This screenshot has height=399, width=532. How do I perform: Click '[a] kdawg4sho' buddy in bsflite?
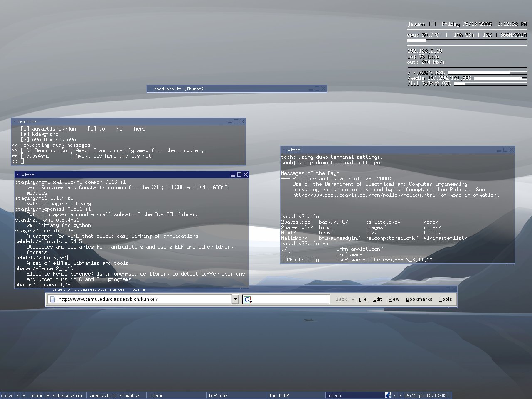(x=39, y=134)
